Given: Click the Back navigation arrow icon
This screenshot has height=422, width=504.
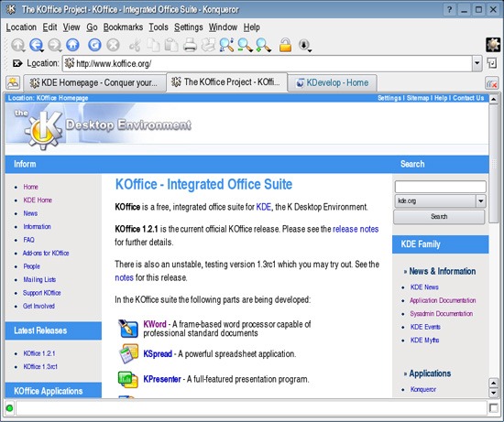Looking at the screenshot, I should pyautogui.click(x=36, y=45).
